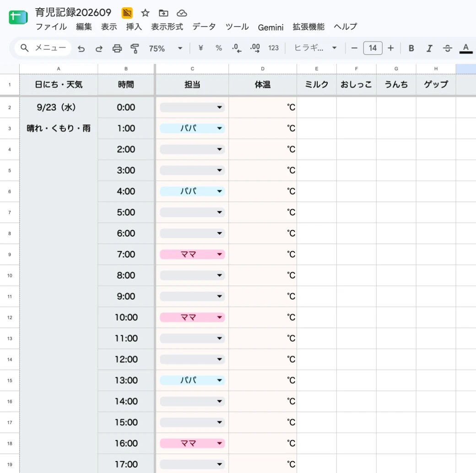The image size is (476, 473).
Task: Select column C header
Action: [192, 69]
